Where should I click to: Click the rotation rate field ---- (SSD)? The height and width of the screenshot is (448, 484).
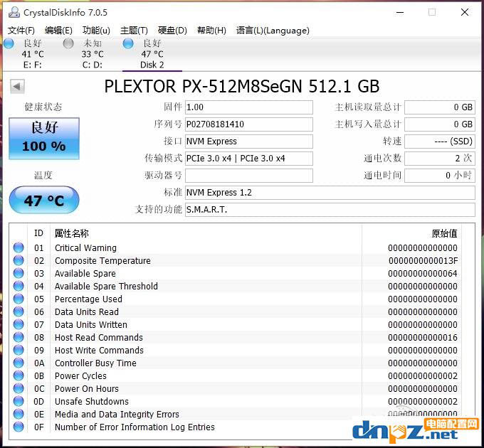(x=440, y=142)
